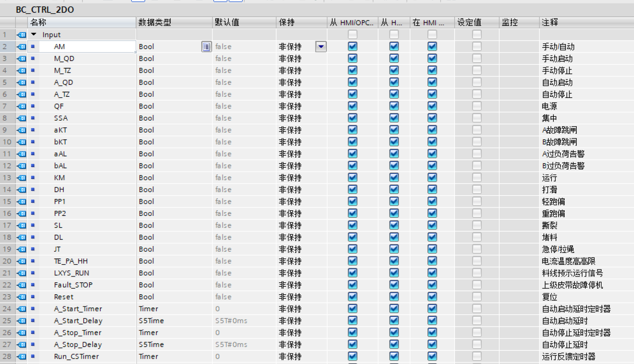Select the tag icon beside SL
This screenshot has height=364, width=634.
(x=21, y=225)
